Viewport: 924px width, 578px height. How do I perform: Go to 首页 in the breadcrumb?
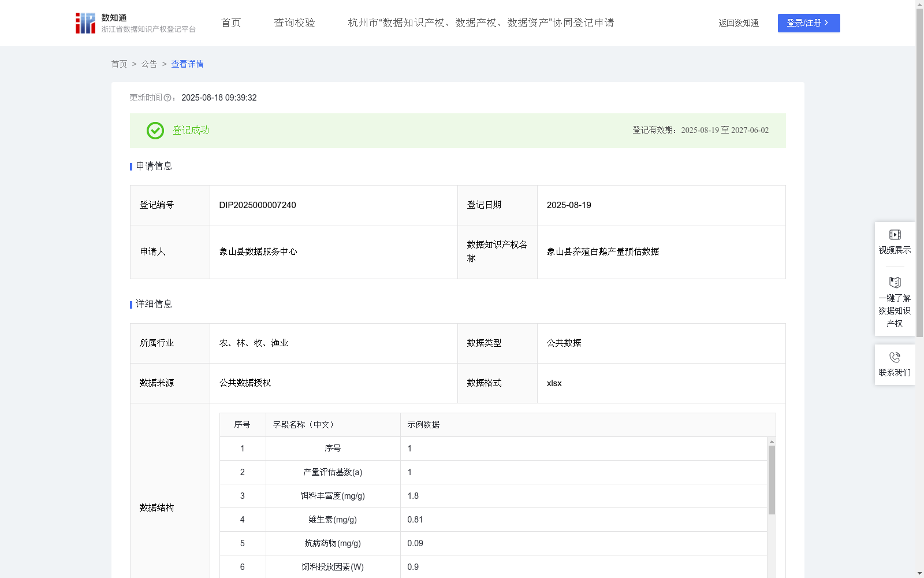click(x=119, y=64)
